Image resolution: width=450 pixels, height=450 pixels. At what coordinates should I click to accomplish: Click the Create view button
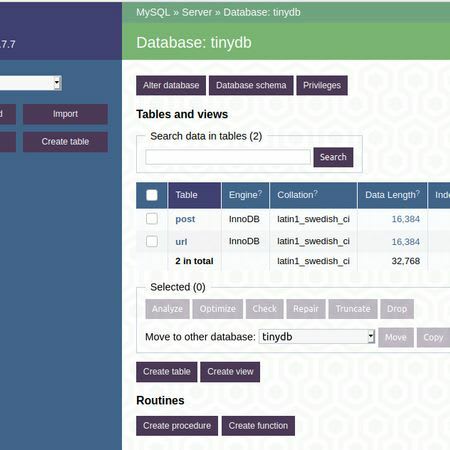pos(230,372)
